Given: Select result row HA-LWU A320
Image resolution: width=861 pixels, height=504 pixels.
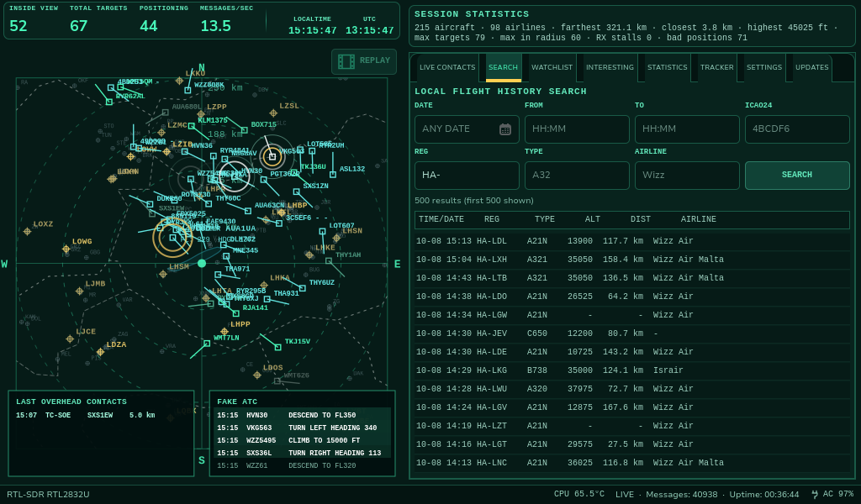Looking at the screenshot, I should (x=632, y=390).
